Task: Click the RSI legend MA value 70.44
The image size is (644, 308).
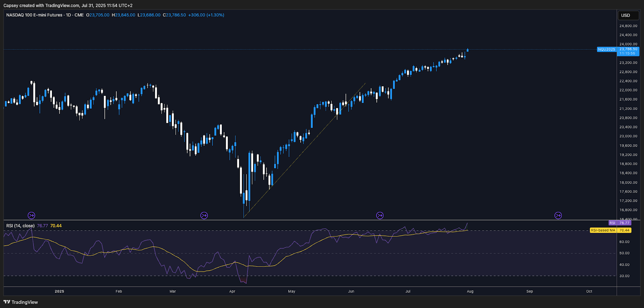Action: pos(56,226)
